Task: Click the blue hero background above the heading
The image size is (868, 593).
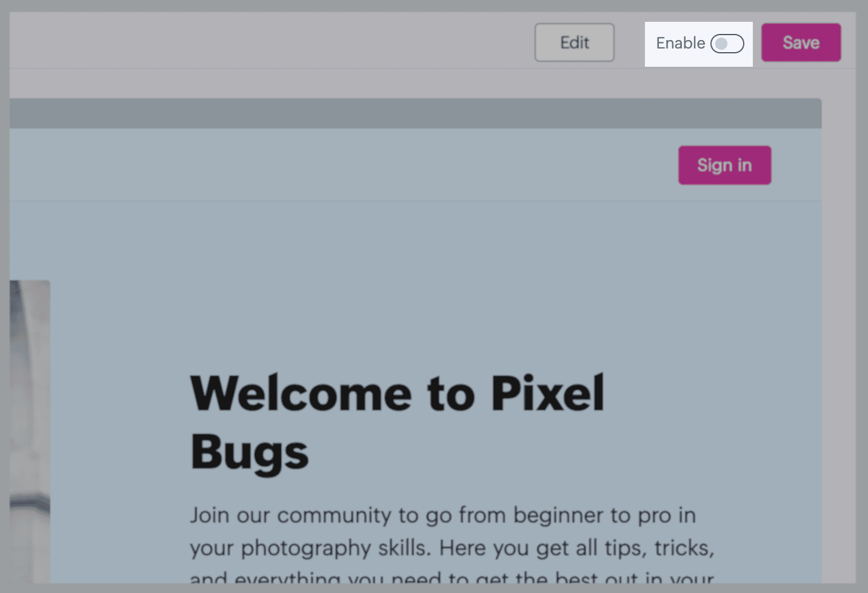Action: point(424,273)
